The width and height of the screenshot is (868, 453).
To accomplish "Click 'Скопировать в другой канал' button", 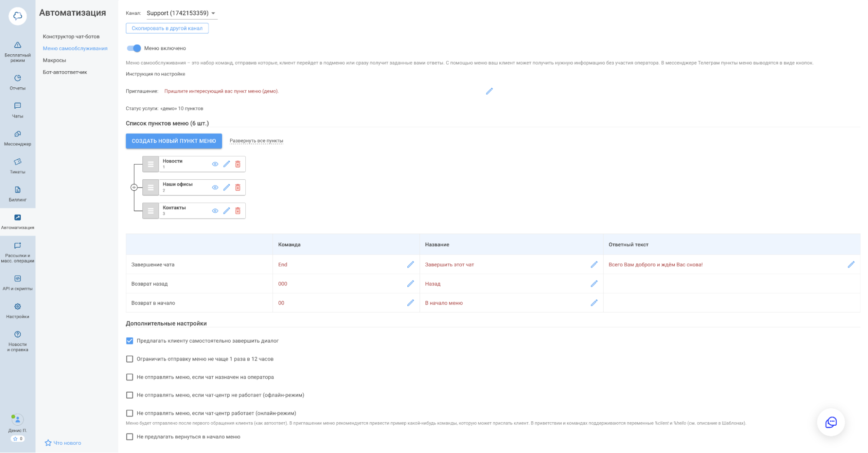I will click(167, 28).
